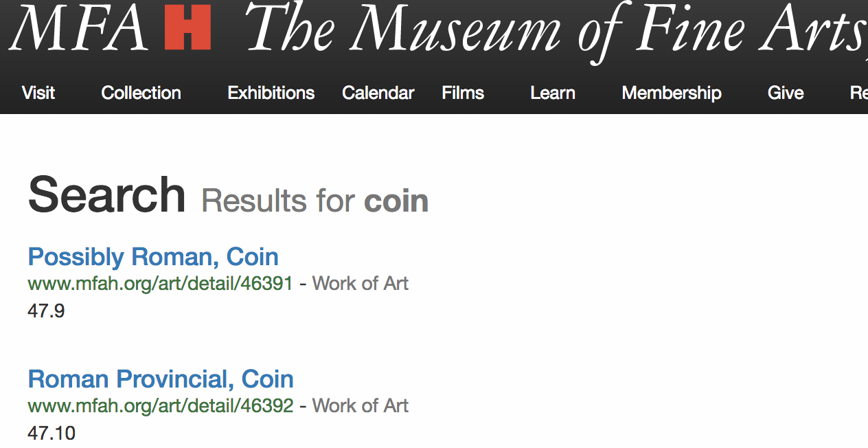Click accession number 47.10
This screenshot has width=868, height=448.
pyautogui.click(x=52, y=434)
